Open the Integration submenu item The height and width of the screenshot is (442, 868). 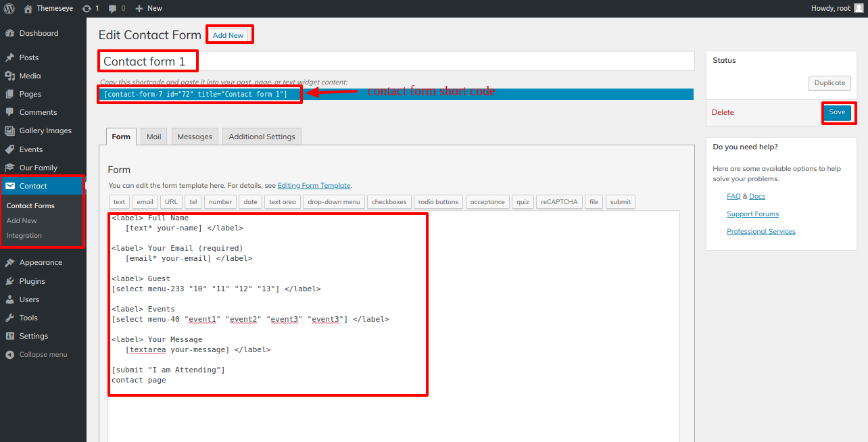(x=24, y=235)
